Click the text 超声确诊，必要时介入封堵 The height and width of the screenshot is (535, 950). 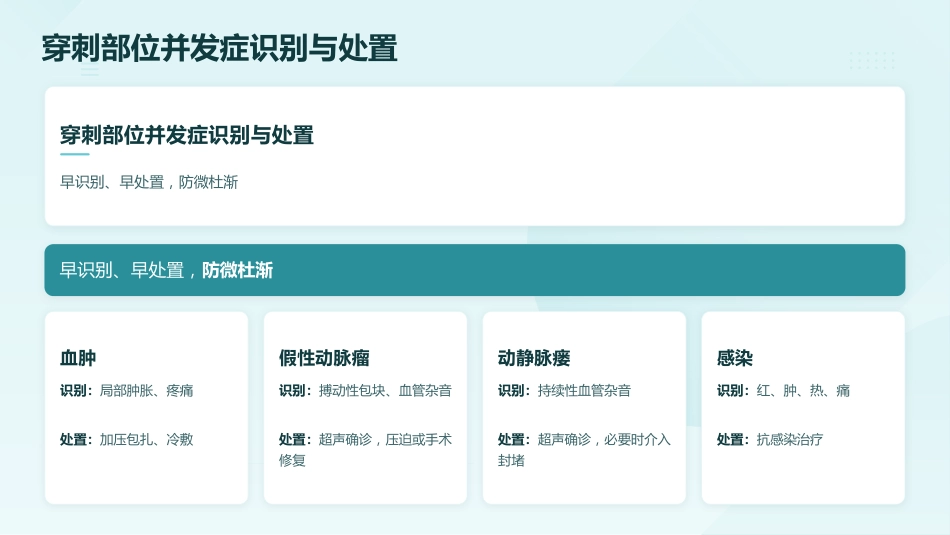tap(584, 450)
